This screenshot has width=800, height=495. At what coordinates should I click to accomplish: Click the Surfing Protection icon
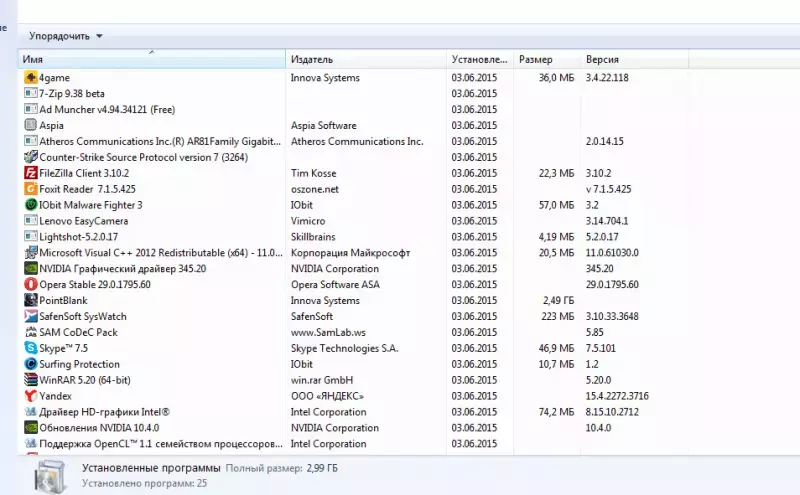[x=31, y=364]
